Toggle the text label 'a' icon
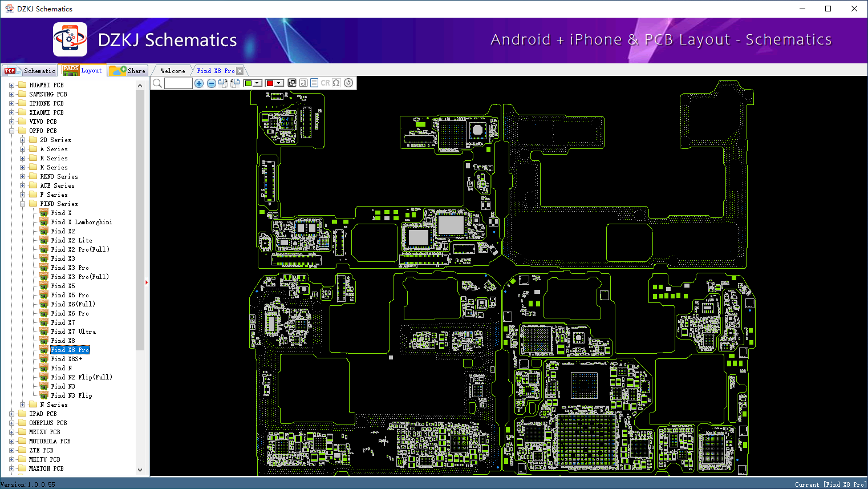The image size is (868, 489). (x=303, y=83)
